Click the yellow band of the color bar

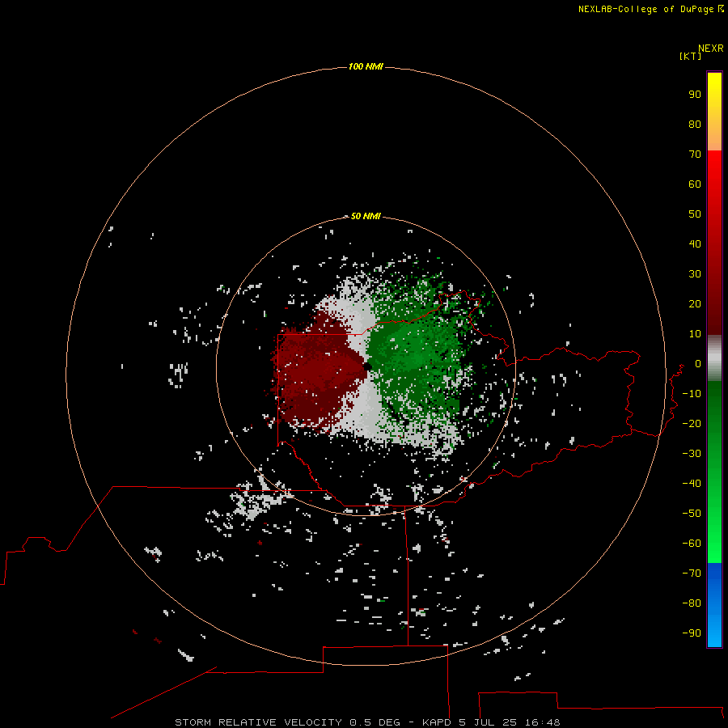pos(714,112)
